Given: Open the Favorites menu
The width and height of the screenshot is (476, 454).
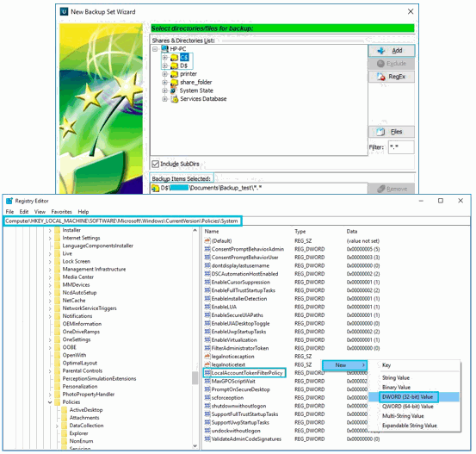Looking at the screenshot, I should point(62,212).
